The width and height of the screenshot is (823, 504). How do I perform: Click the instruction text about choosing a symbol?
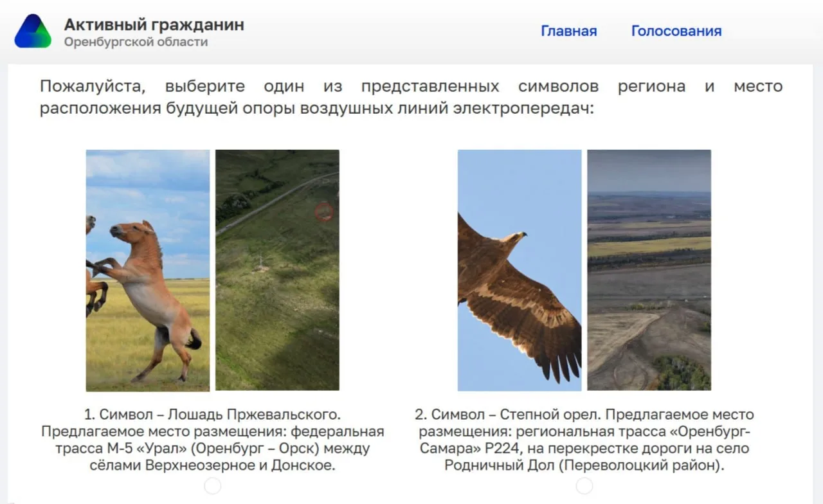[x=411, y=97]
